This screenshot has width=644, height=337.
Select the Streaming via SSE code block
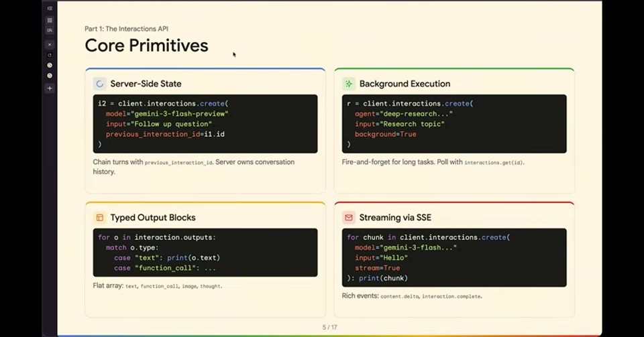point(454,257)
